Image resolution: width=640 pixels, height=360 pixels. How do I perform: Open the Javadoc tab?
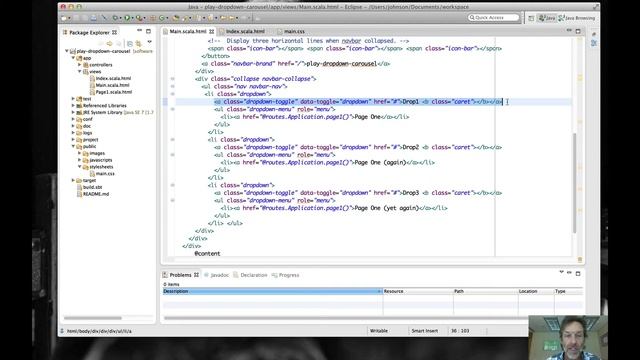tap(216, 275)
